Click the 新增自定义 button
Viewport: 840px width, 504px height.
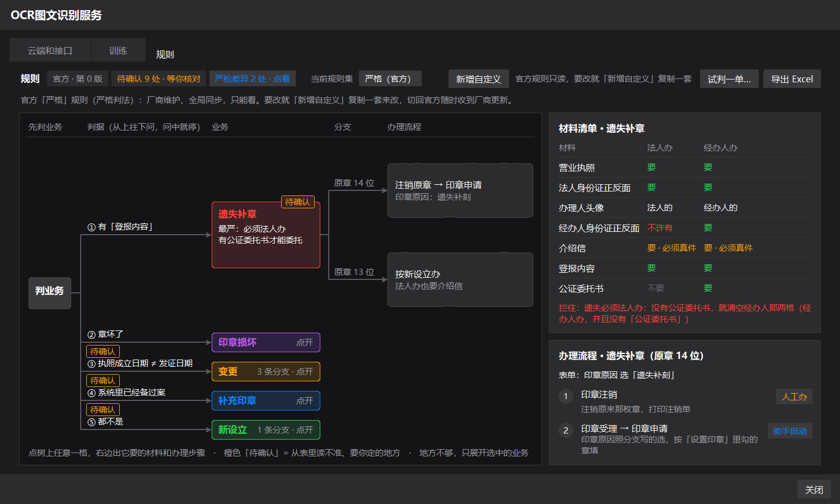click(x=478, y=79)
